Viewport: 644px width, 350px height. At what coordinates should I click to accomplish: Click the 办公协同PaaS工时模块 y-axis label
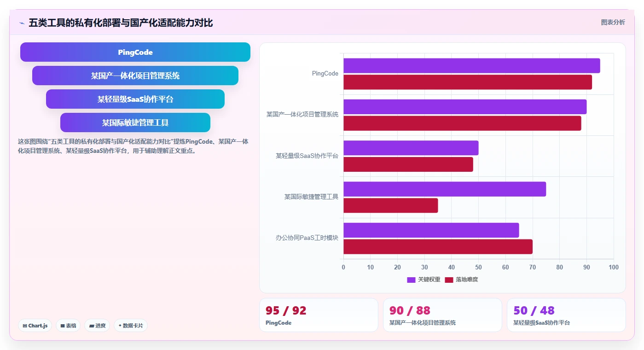click(307, 238)
